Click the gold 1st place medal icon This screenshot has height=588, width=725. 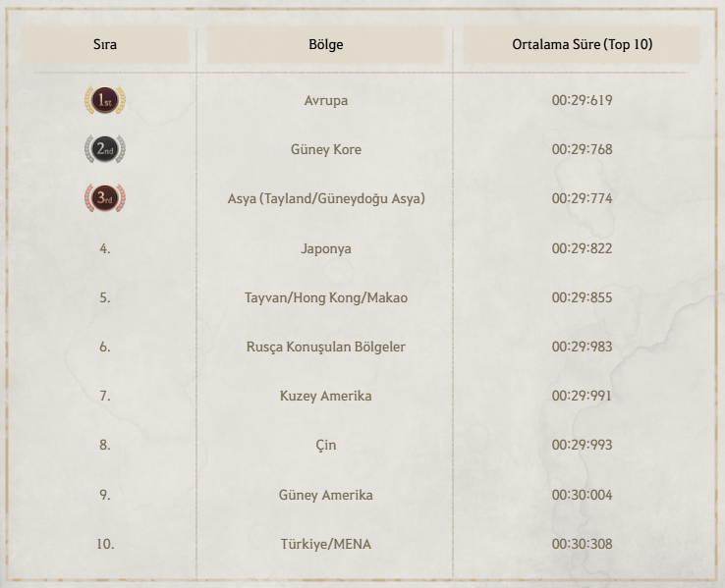[105, 100]
